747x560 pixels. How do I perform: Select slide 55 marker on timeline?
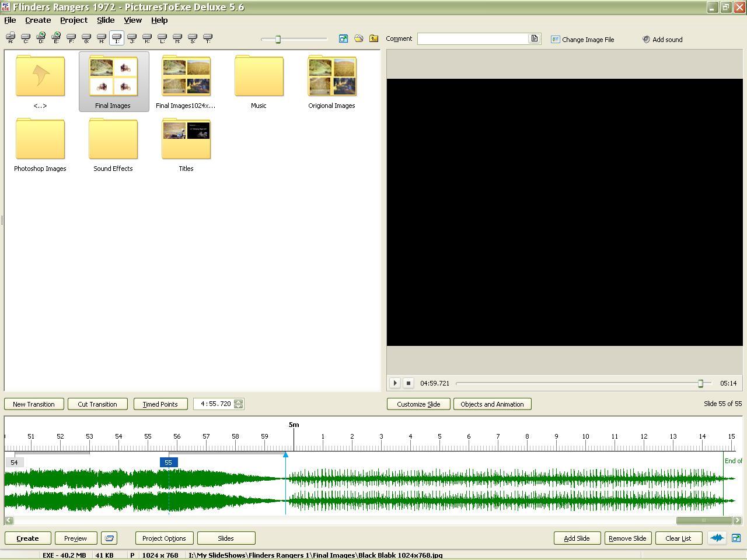click(x=168, y=463)
